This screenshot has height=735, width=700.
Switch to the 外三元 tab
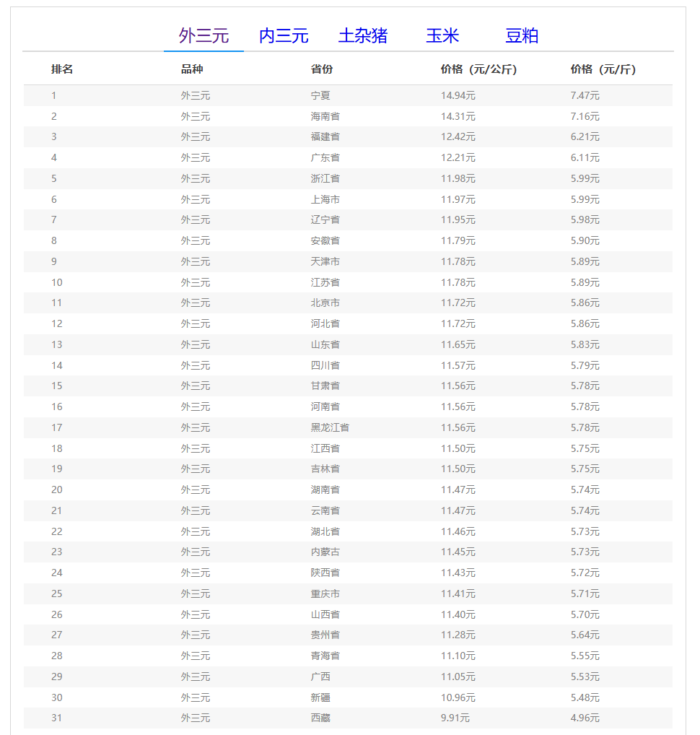[x=204, y=35]
